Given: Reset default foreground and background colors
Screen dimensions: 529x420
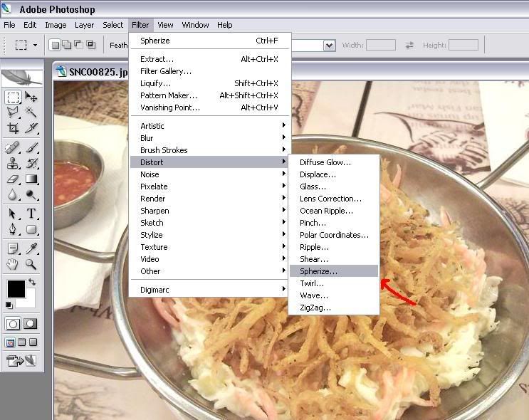Looking at the screenshot, I should coord(9,305).
